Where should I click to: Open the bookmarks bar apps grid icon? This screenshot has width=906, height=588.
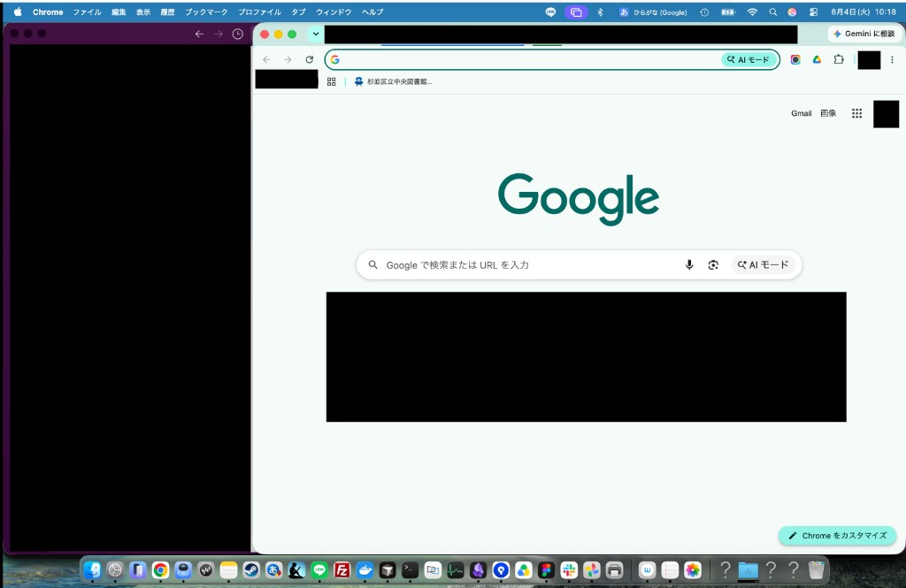pyautogui.click(x=331, y=81)
